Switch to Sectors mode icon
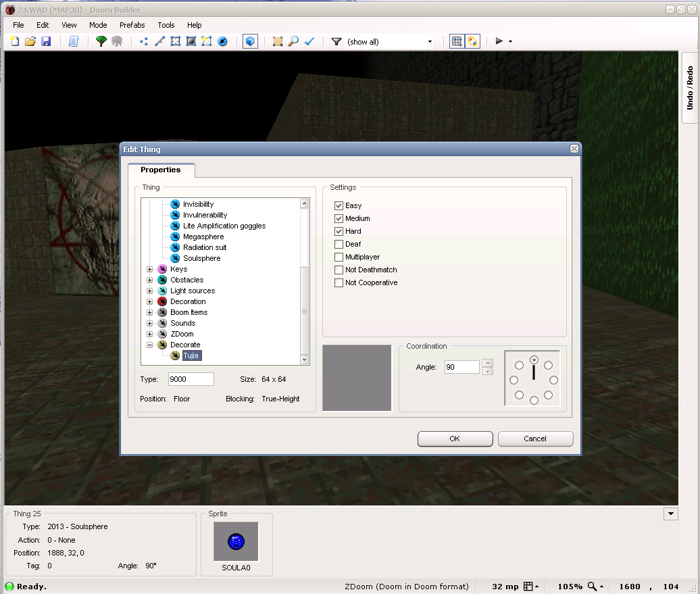 point(176,41)
